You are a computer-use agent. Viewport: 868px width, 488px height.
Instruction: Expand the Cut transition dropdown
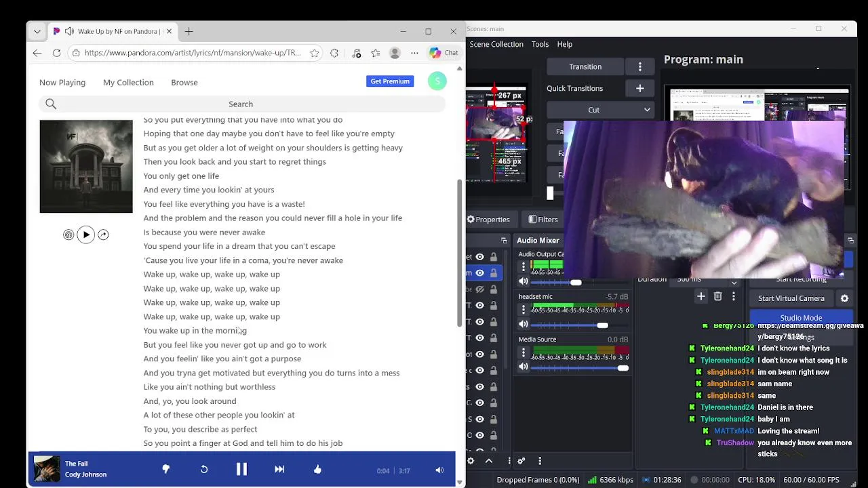pos(599,110)
